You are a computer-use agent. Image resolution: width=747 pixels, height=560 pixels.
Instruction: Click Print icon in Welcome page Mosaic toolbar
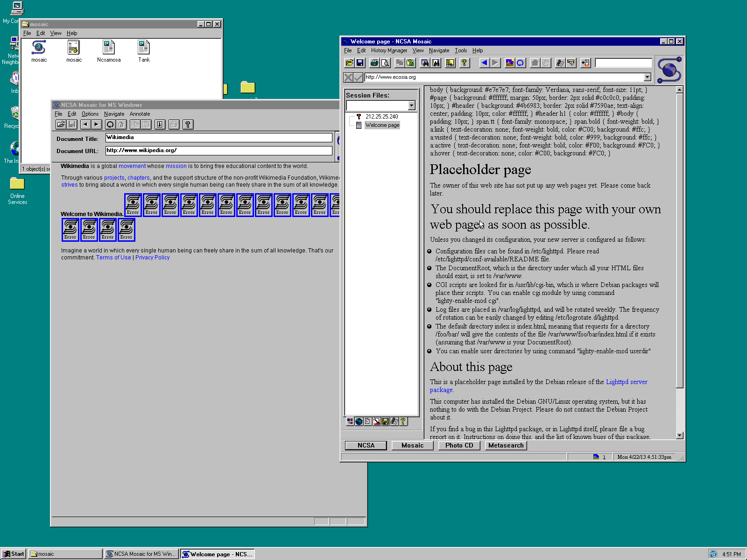[374, 63]
